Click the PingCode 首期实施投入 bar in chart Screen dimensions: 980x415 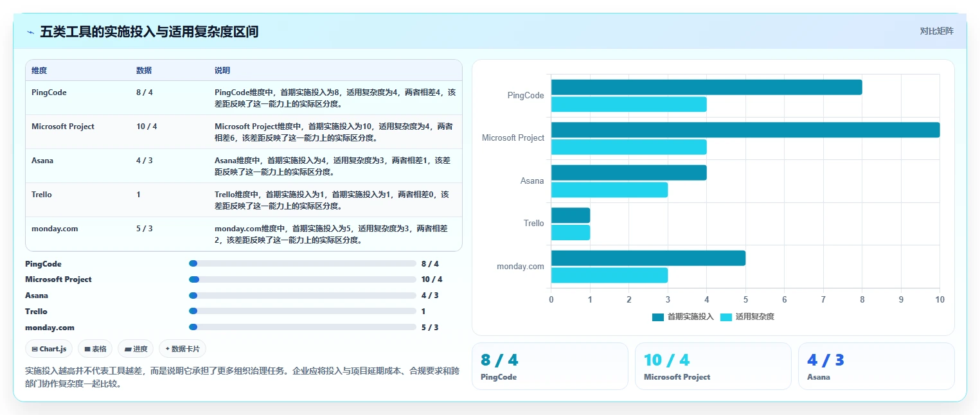(706, 87)
